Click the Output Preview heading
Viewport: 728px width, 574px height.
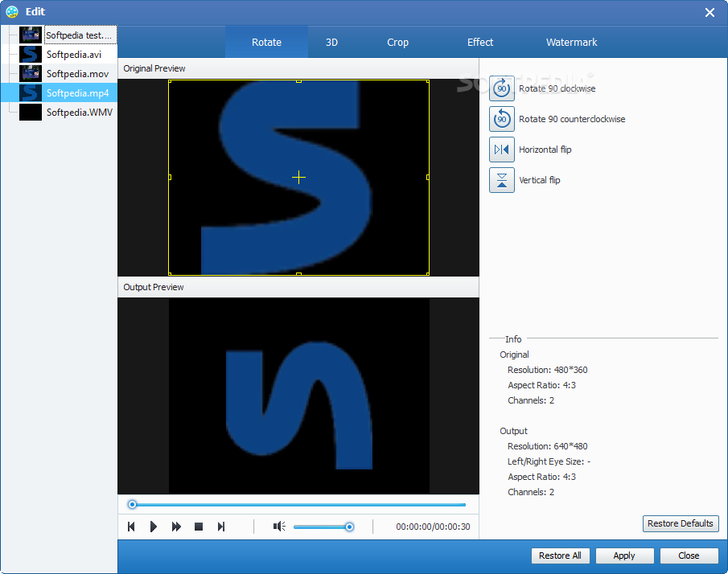(x=153, y=287)
